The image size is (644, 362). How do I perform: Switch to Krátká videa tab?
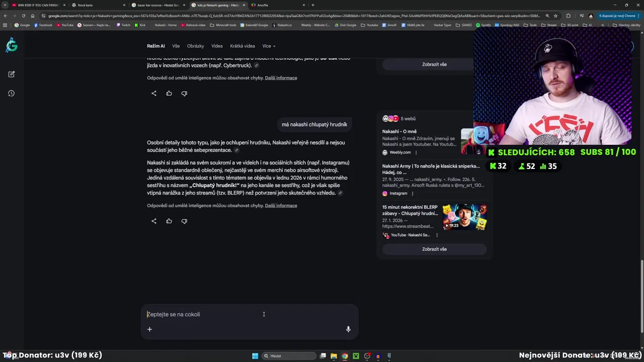click(243, 46)
